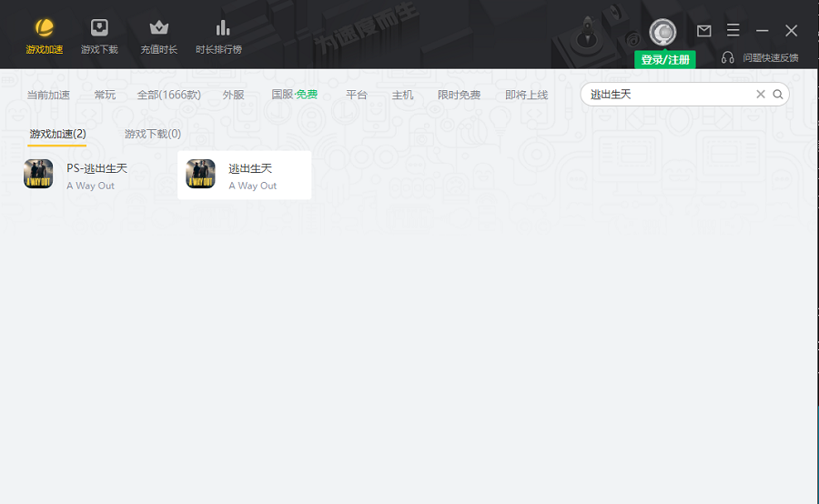Switch to 平台 tab
The image size is (819, 504).
[x=357, y=95]
